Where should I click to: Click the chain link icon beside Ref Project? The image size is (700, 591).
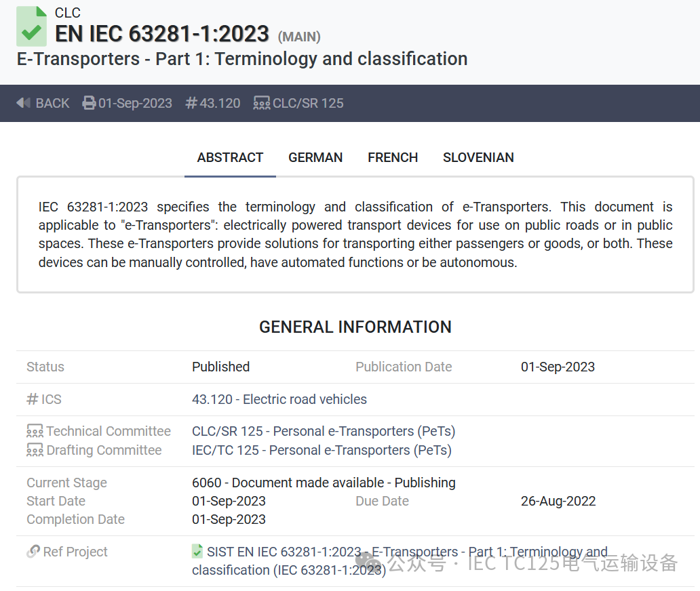click(x=33, y=552)
